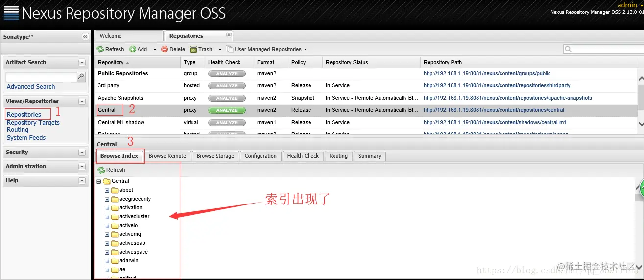Open Repositories in the sidebar
Viewport: 644px width, 280px height.
point(24,115)
